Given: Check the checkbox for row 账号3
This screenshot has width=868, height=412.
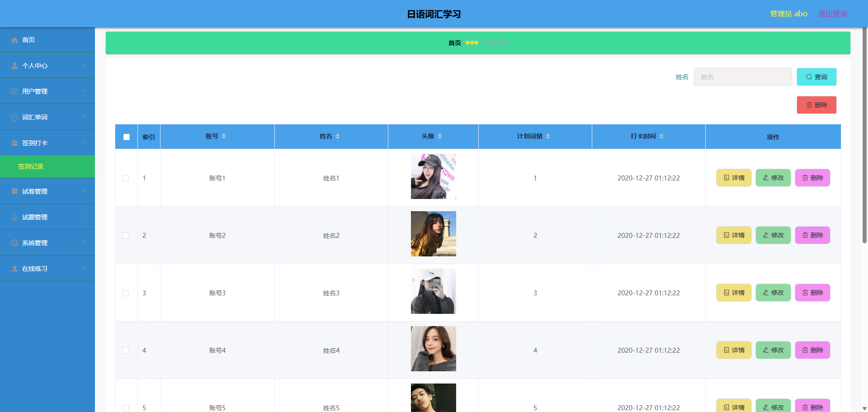Looking at the screenshot, I should pyautogui.click(x=126, y=293).
